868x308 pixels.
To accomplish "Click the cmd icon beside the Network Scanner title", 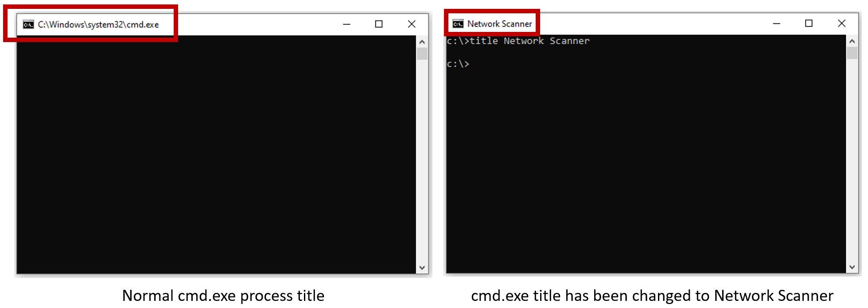I will 458,23.
